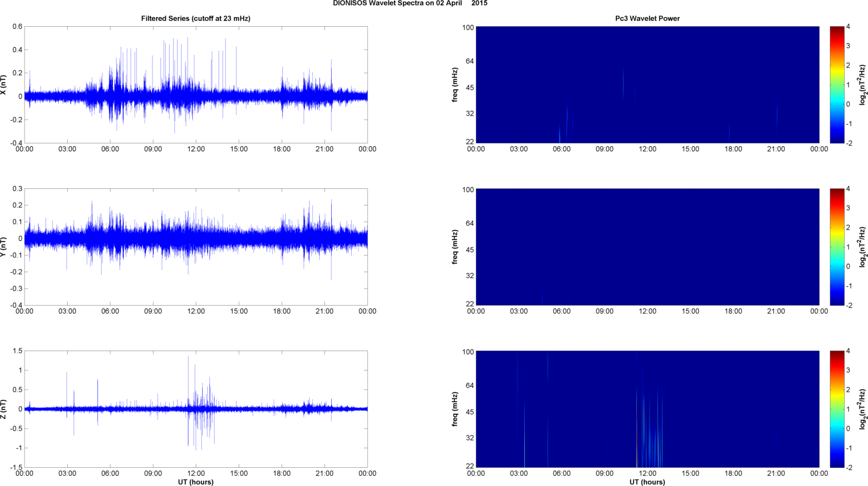Select the 'Pc3 Wavelet Power' heading
The height and width of the screenshot is (486, 868).
coord(647,18)
